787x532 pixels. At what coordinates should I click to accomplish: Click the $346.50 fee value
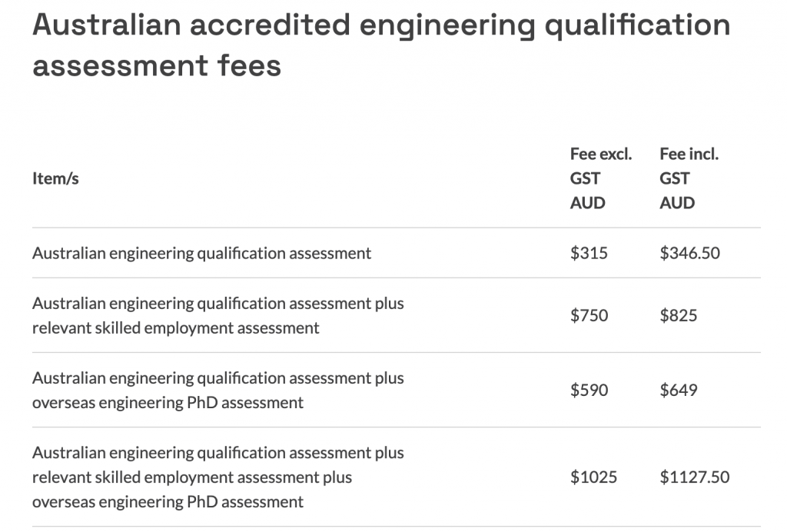coord(689,252)
